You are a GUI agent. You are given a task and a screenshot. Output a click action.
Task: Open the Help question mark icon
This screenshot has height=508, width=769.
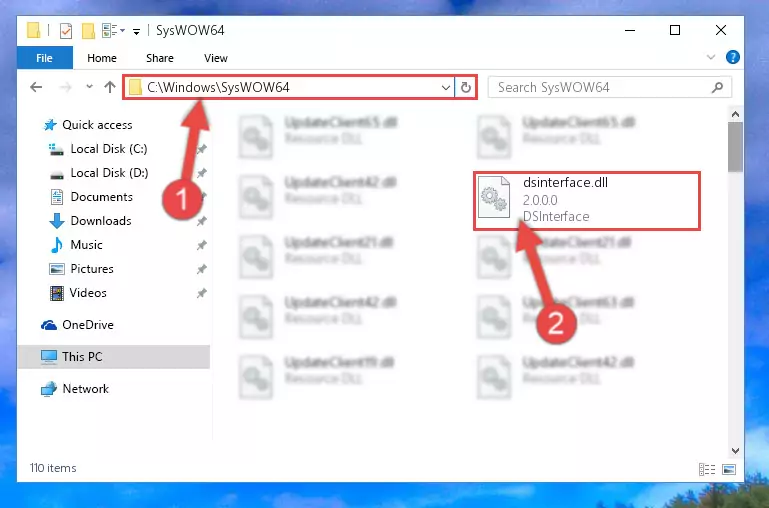click(x=732, y=57)
